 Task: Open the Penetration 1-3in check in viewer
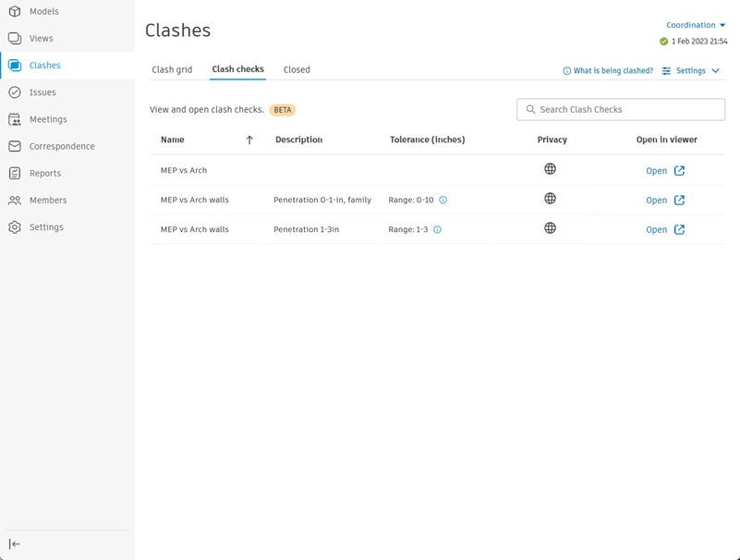tap(656, 229)
